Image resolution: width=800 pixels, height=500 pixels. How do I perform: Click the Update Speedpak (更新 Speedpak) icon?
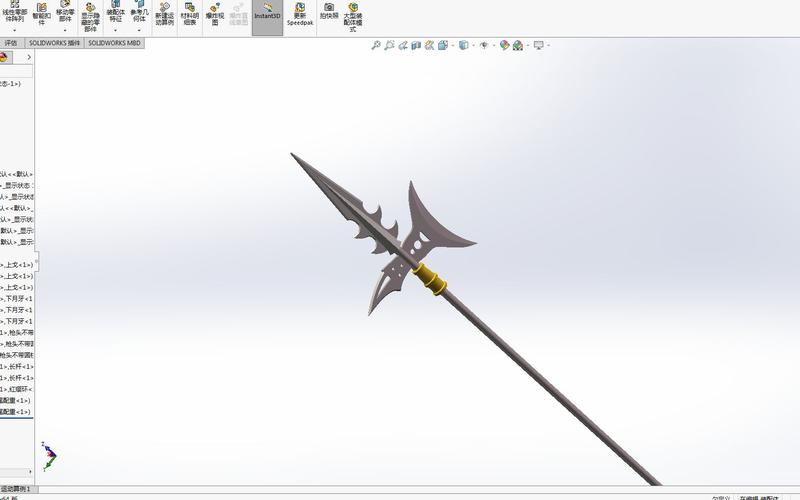(x=299, y=13)
